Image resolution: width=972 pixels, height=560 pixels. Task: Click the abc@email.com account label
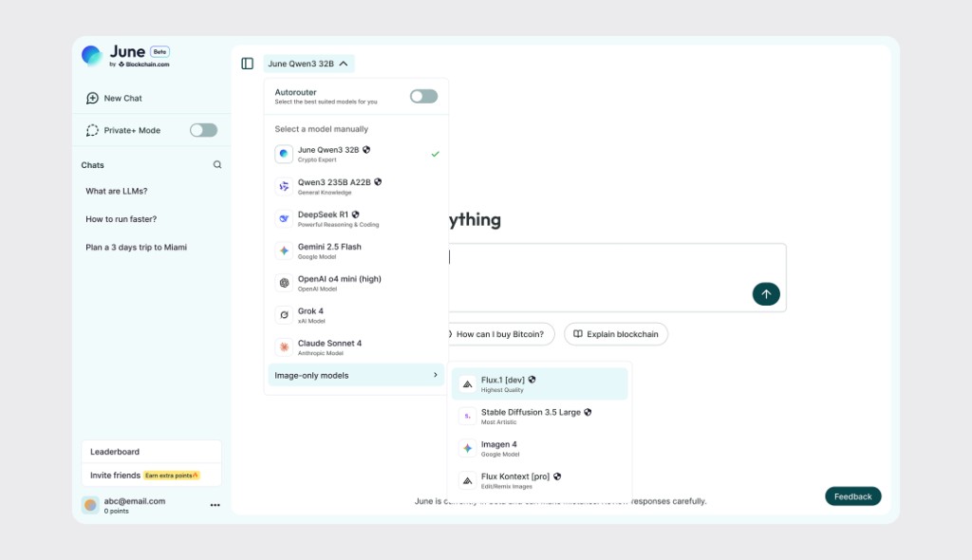point(135,501)
